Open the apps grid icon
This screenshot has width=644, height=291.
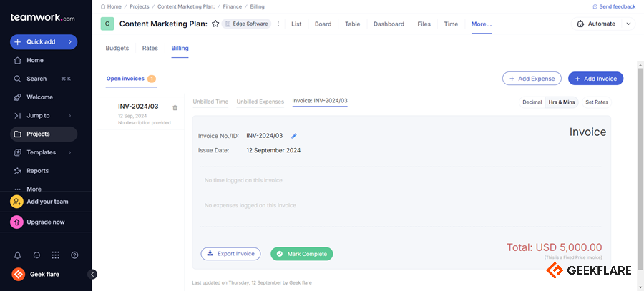click(56, 255)
